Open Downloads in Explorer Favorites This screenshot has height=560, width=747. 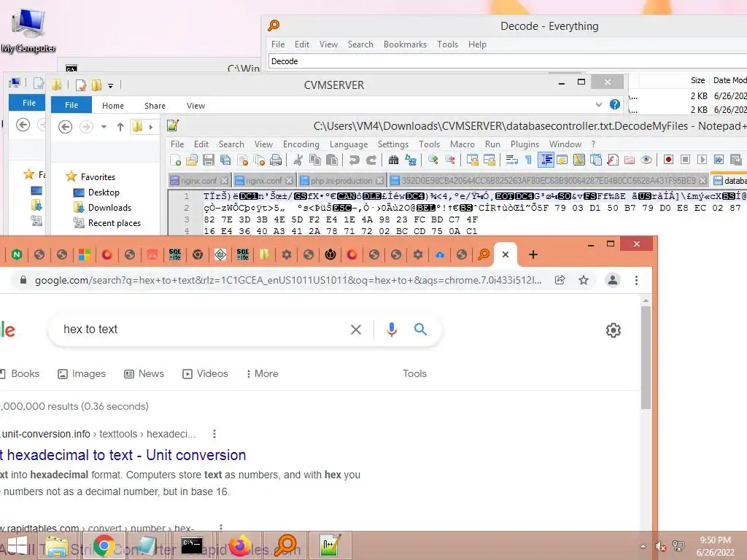(x=109, y=208)
